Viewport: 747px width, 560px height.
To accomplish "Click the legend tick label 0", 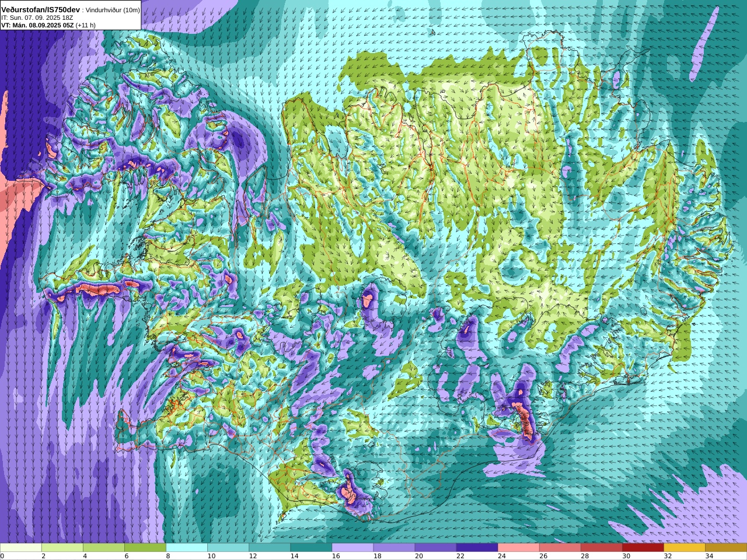I will click(2, 556).
